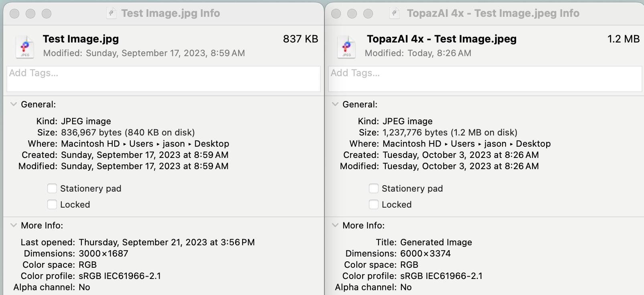
Task: Minimize the TopazAI 4x Info window
Action: [352, 14]
